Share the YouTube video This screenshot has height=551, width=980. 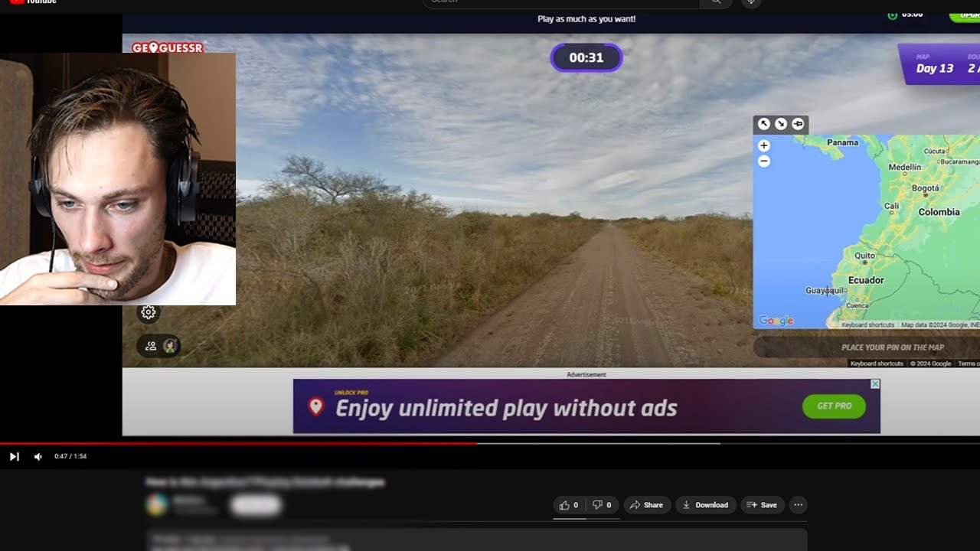[x=646, y=505]
